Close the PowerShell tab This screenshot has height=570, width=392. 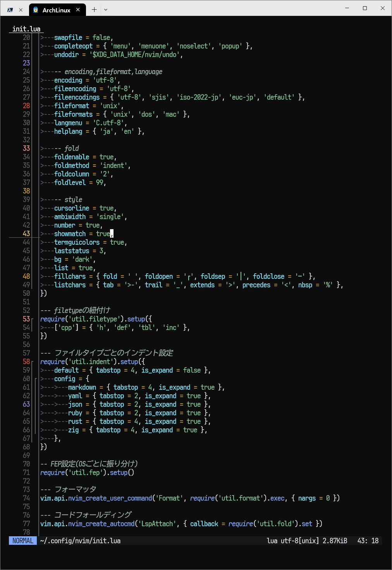click(x=21, y=10)
